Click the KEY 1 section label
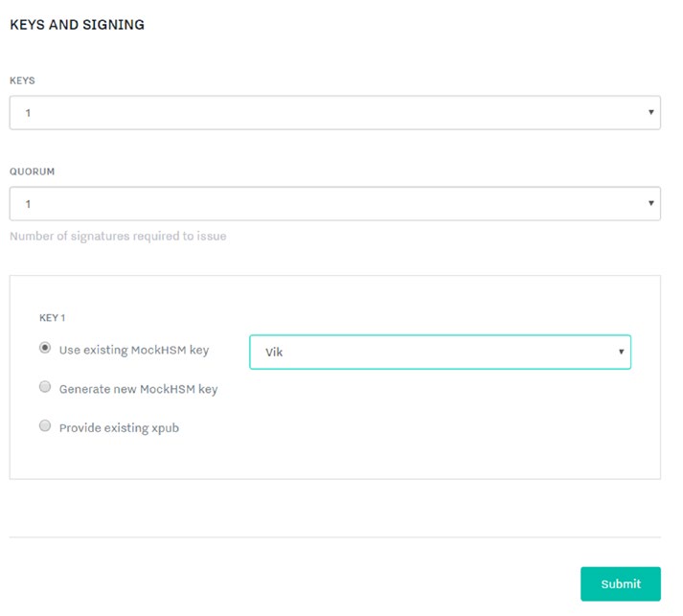This screenshot has height=616, width=683. tap(54, 317)
